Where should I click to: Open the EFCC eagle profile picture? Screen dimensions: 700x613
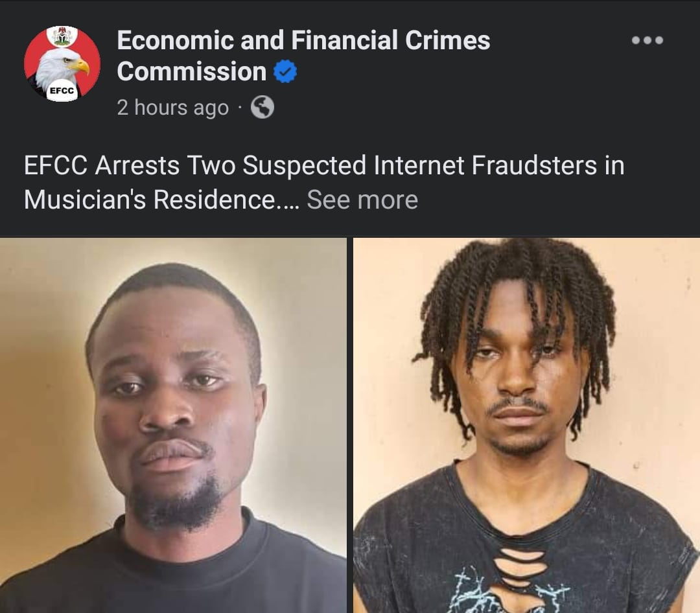pyautogui.click(x=62, y=64)
